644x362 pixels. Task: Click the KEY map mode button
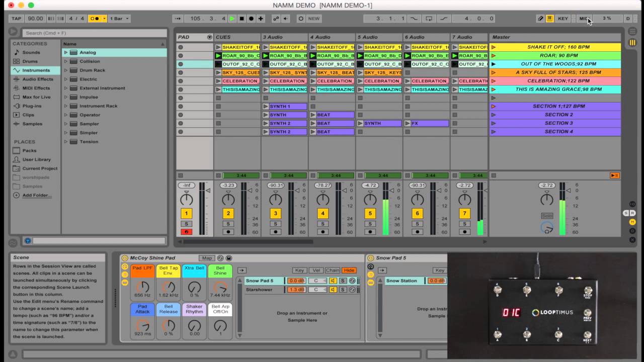point(563,19)
